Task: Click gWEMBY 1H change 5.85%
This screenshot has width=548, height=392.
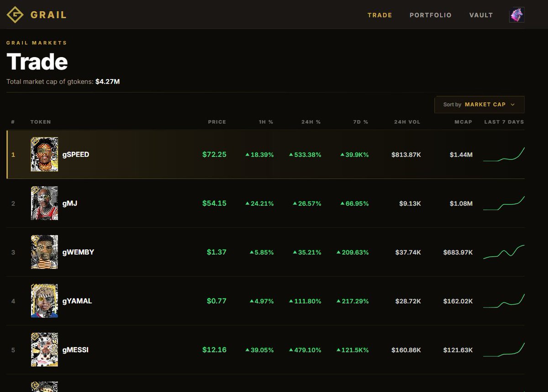Action: click(x=261, y=253)
